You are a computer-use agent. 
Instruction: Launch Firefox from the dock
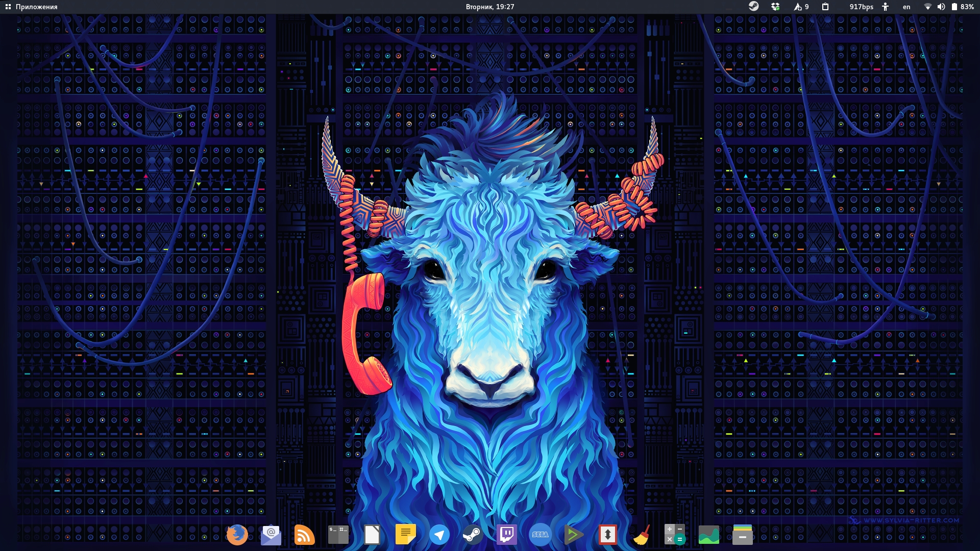click(237, 535)
